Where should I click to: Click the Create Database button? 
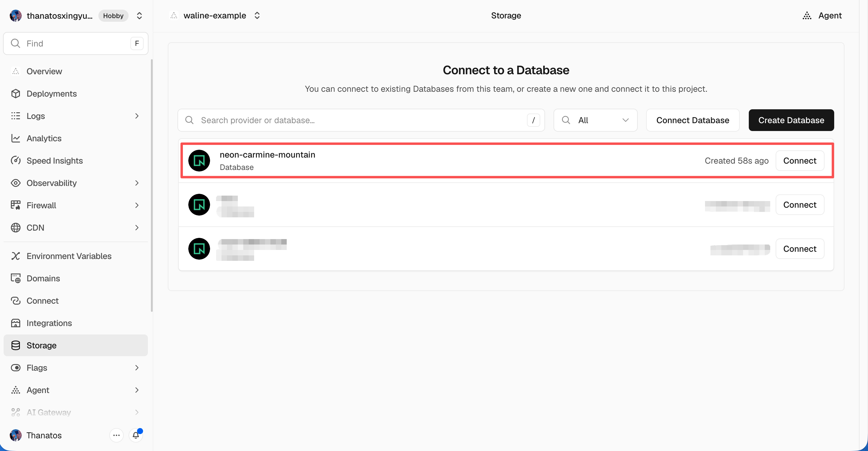pyautogui.click(x=791, y=120)
